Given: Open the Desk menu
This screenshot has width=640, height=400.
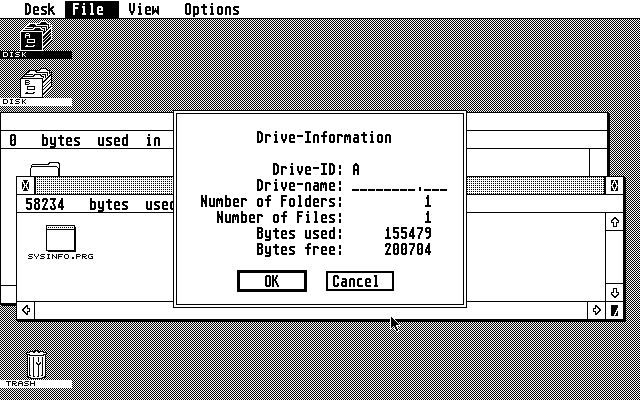Looking at the screenshot, I should [40, 9].
